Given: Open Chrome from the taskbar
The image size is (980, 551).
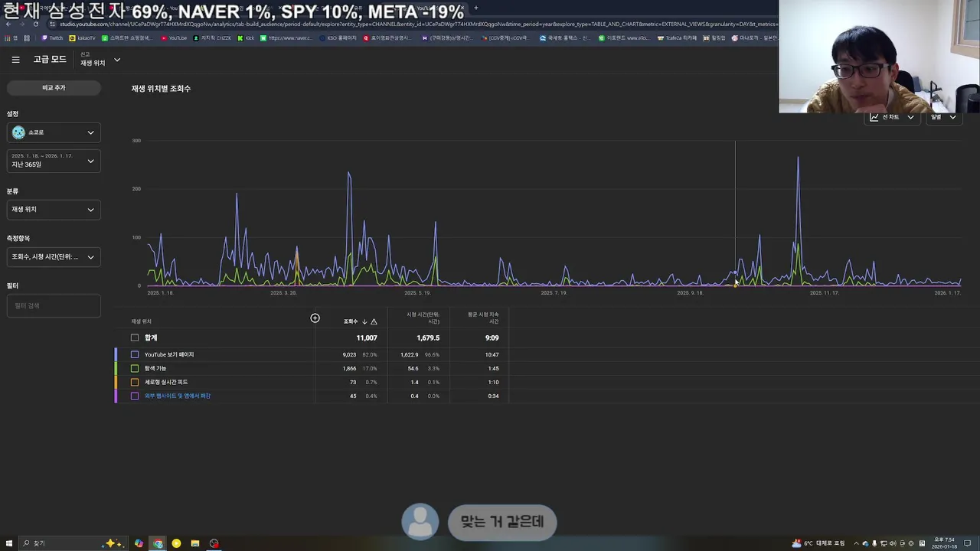Looking at the screenshot, I should click(158, 543).
